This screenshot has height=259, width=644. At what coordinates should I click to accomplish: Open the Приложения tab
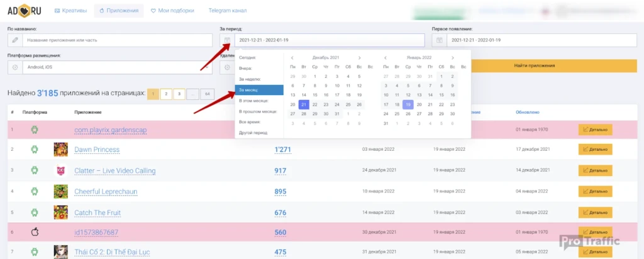(x=119, y=11)
